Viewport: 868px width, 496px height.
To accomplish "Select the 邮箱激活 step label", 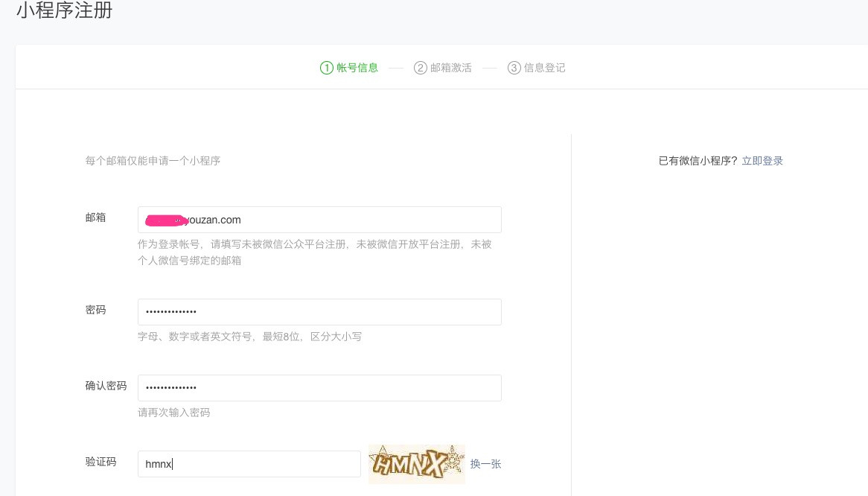I will pos(451,68).
